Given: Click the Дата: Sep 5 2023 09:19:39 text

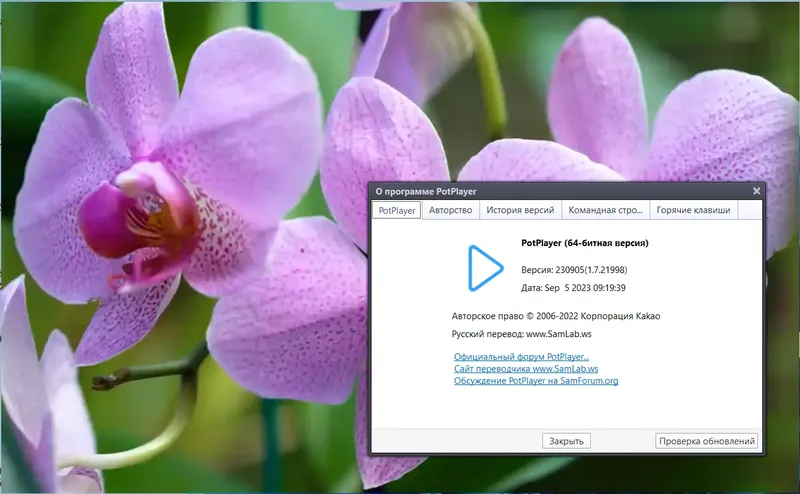Looking at the screenshot, I should [573, 288].
